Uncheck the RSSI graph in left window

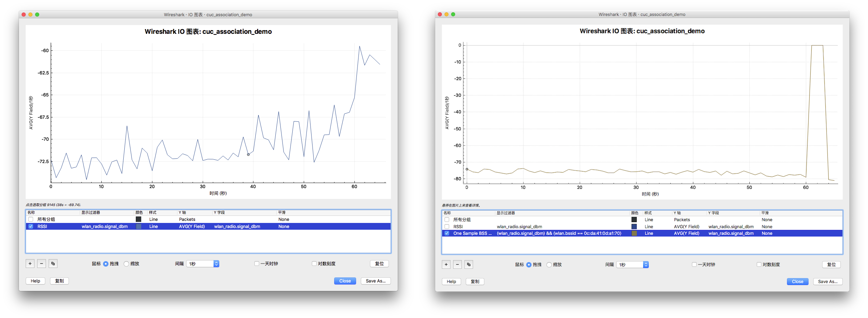pos(31,226)
